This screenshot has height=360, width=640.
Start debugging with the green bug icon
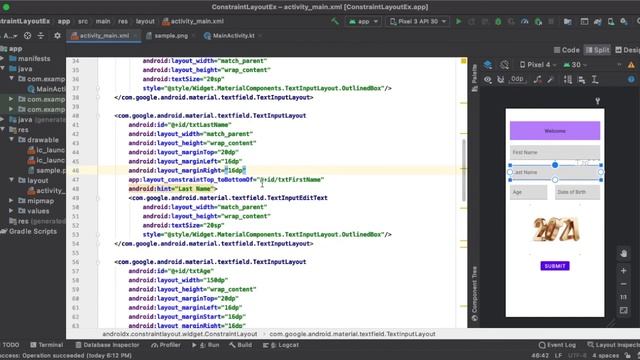tap(498, 21)
